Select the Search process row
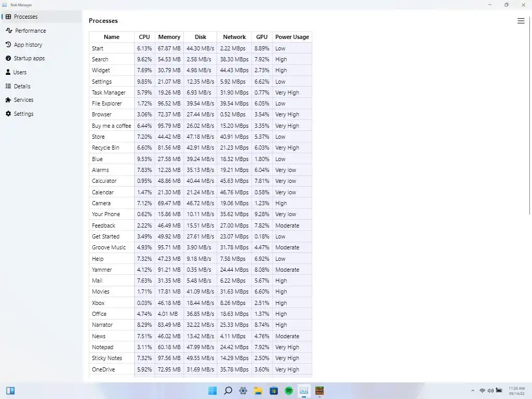The width and height of the screenshot is (532, 399). 201,59
